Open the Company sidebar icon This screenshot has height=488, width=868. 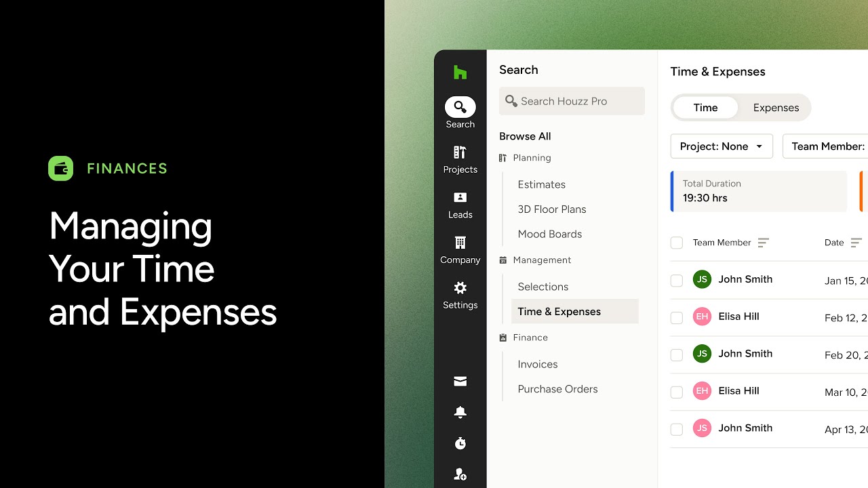click(x=460, y=243)
